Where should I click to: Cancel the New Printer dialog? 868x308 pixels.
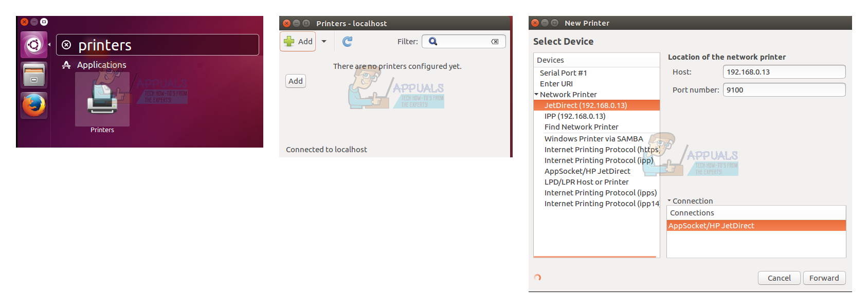pyautogui.click(x=779, y=278)
